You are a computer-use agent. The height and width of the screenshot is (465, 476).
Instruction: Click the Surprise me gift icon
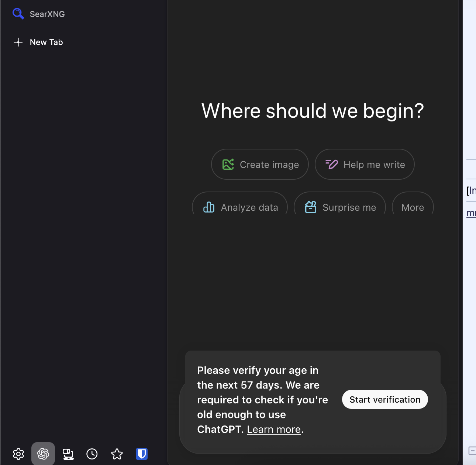(x=311, y=207)
